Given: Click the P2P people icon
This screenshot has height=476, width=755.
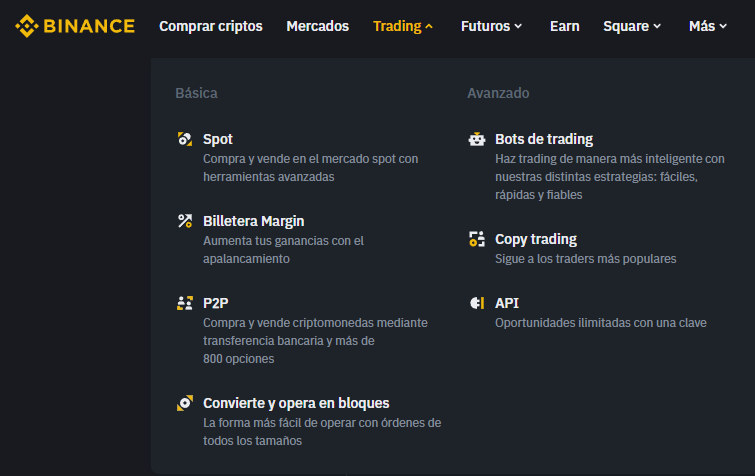Looking at the screenshot, I should click(184, 303).
